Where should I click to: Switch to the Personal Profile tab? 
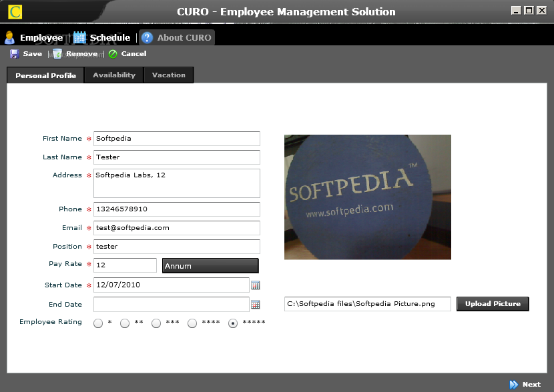45,75
